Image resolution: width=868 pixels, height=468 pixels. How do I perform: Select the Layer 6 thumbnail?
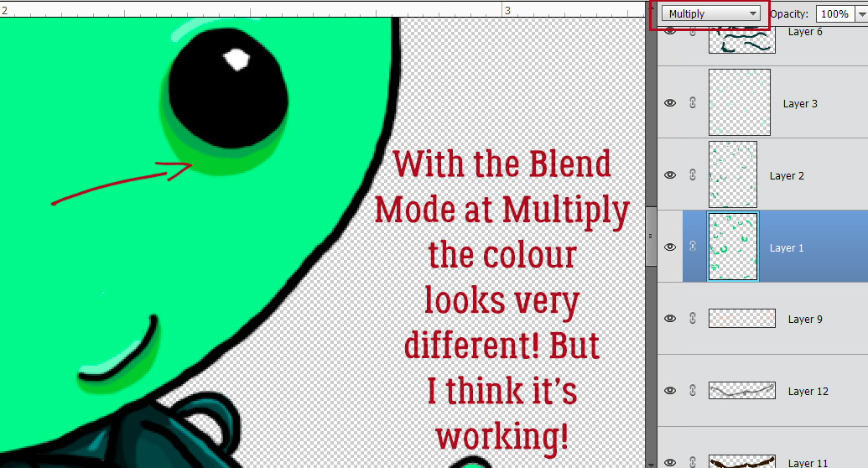pos(742,39)
